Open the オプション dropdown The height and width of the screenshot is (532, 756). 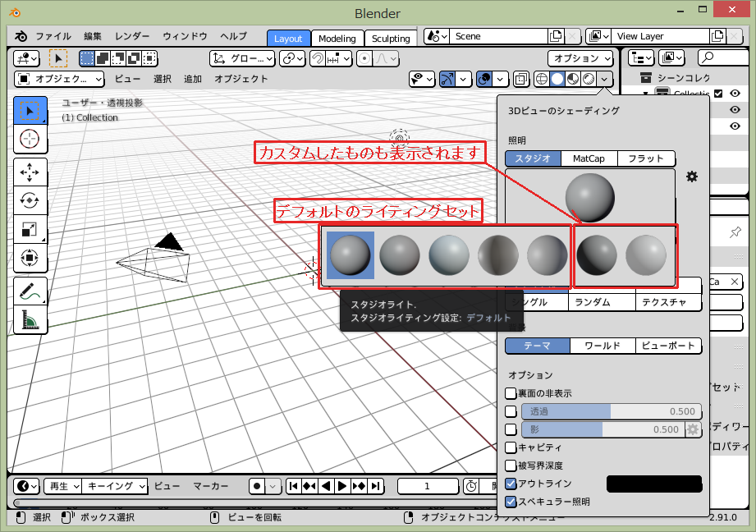580,58
